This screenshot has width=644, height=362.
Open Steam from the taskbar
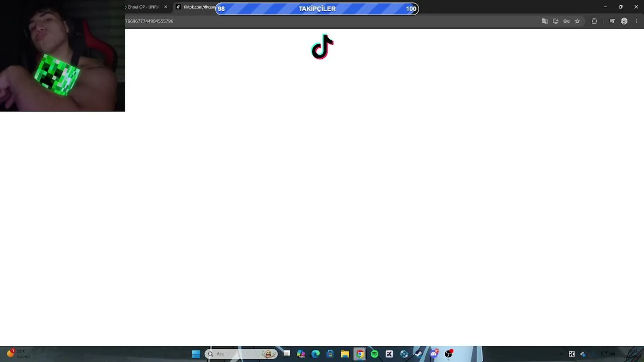coord(419,354)
